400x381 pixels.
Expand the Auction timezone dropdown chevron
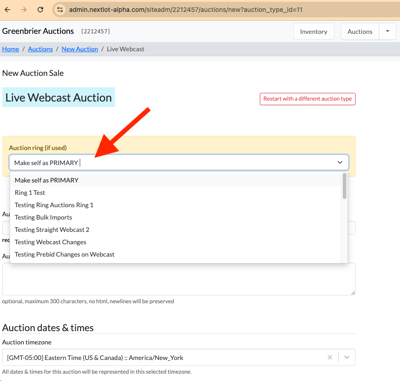347,357
